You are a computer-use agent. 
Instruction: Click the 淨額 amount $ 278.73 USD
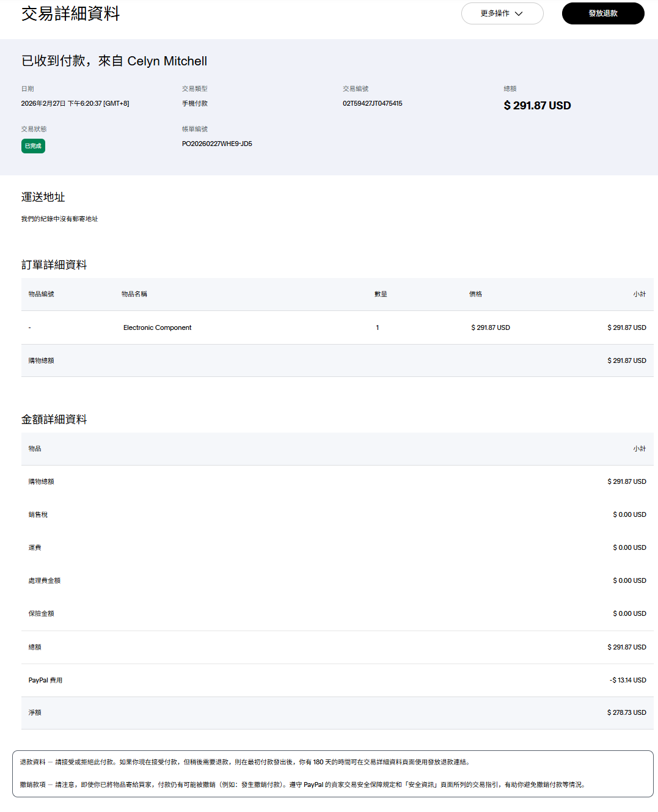(626, 713)
